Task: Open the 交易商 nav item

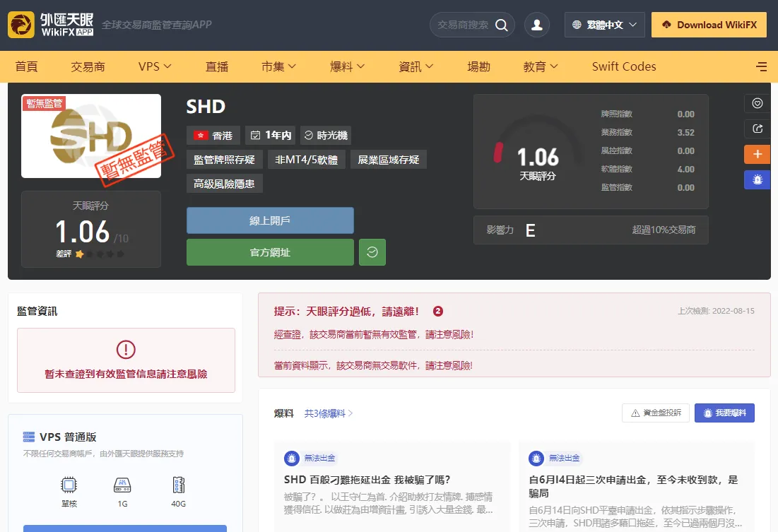Action: pyautogui.click(x=88, y=66)
